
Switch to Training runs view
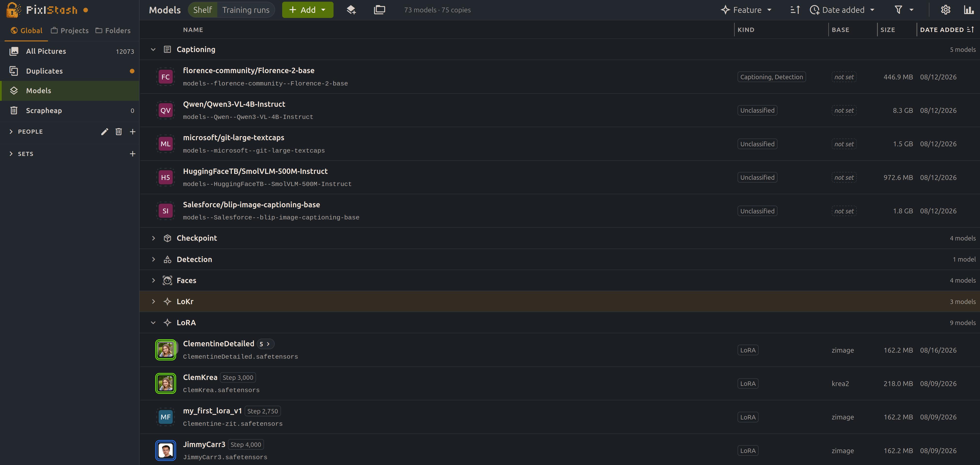(x=246, y=10)
